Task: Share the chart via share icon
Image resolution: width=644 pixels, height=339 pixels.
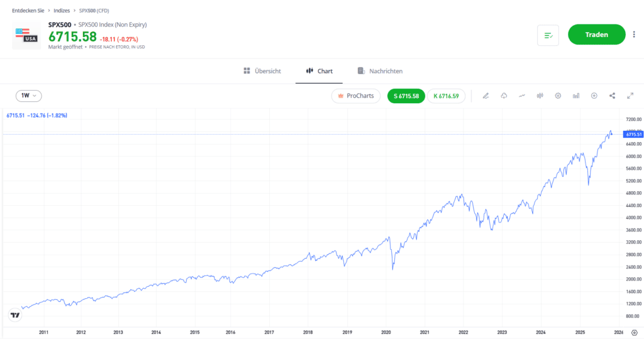Action: pos(612,96)
